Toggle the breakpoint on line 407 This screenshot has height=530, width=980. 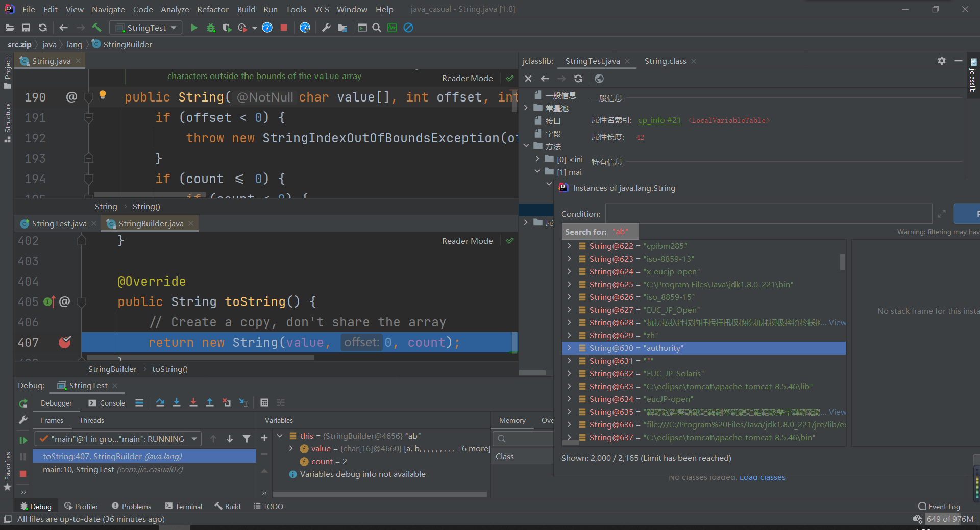65,342
